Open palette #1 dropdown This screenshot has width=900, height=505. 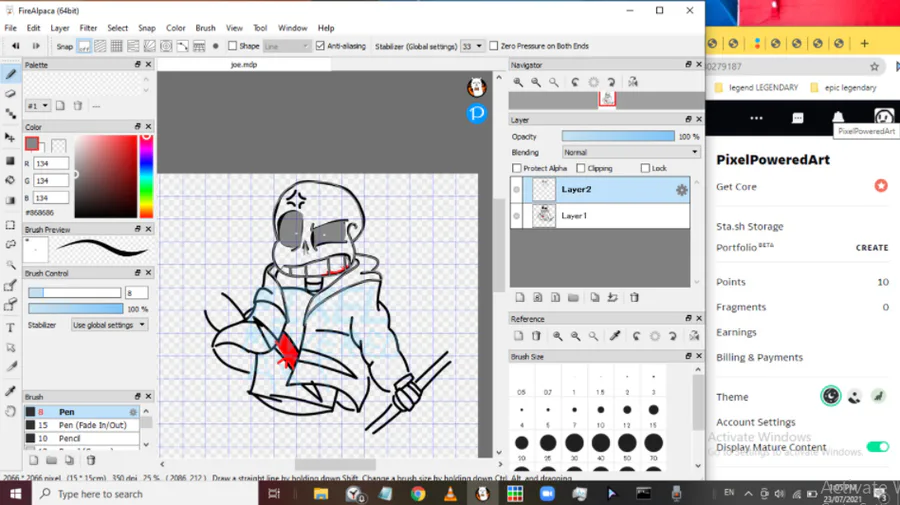(37, 106)
